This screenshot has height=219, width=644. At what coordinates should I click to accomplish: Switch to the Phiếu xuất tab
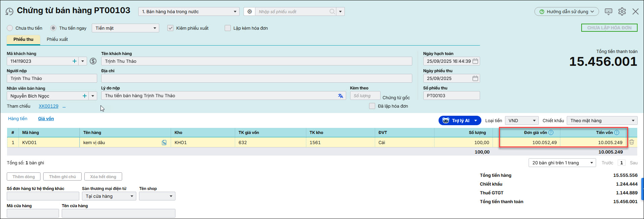[57, 39]
